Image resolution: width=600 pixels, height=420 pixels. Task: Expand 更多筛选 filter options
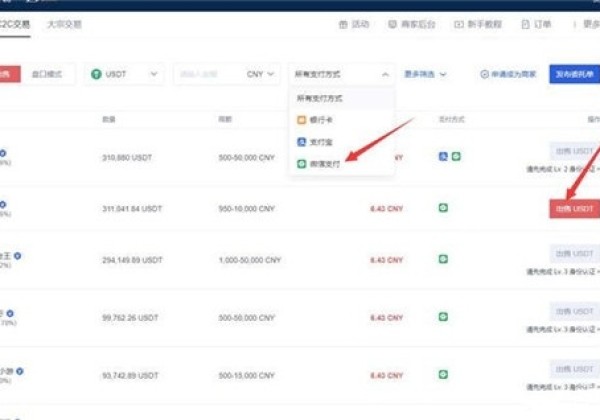click(x=425, y=74)
